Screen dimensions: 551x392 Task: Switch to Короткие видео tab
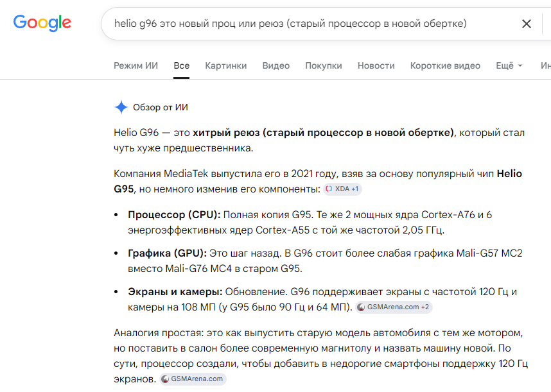click(445, 65)
